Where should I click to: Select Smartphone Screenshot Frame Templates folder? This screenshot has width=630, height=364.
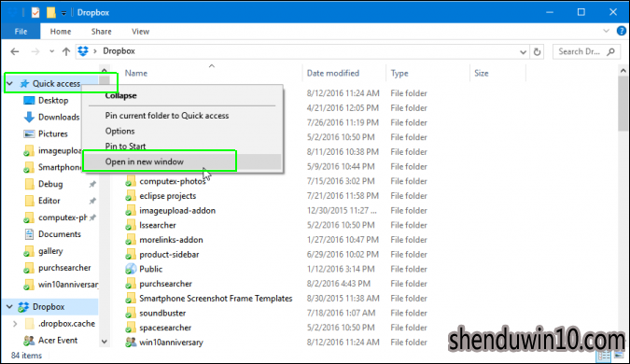(216, 299)
